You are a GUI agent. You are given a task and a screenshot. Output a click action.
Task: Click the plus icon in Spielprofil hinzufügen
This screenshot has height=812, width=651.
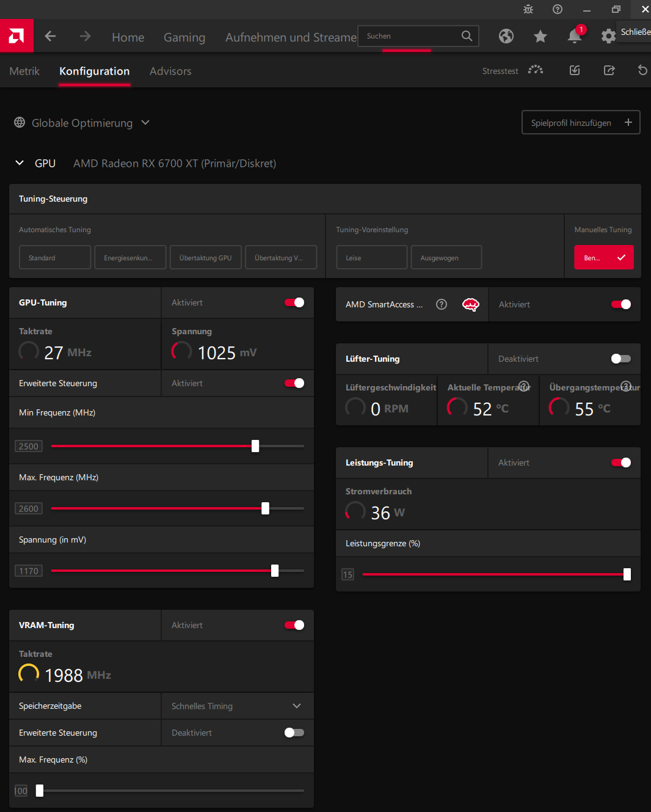(x=628, y=122)
